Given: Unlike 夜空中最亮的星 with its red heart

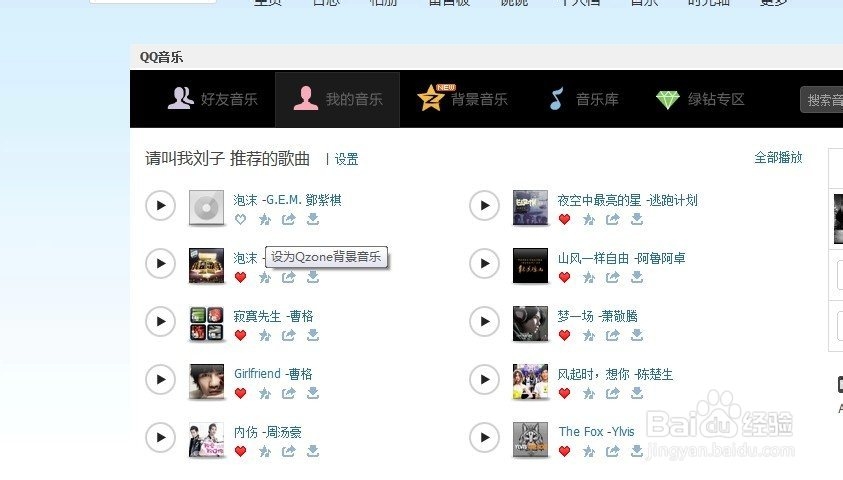Looking at the screenshot, I should pos(565,219).
